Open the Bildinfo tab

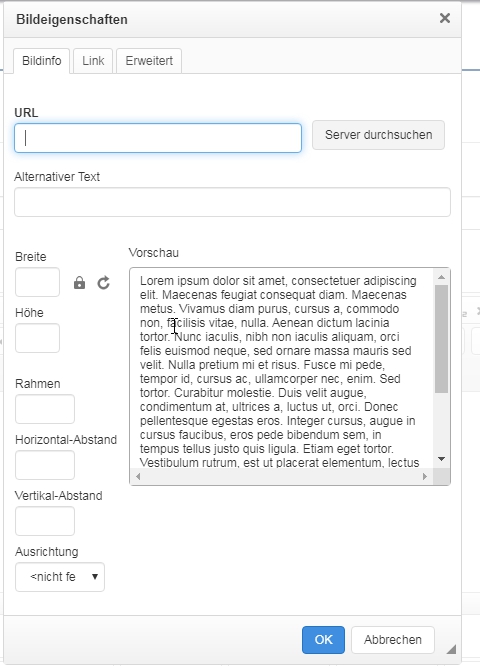(42, 61)
